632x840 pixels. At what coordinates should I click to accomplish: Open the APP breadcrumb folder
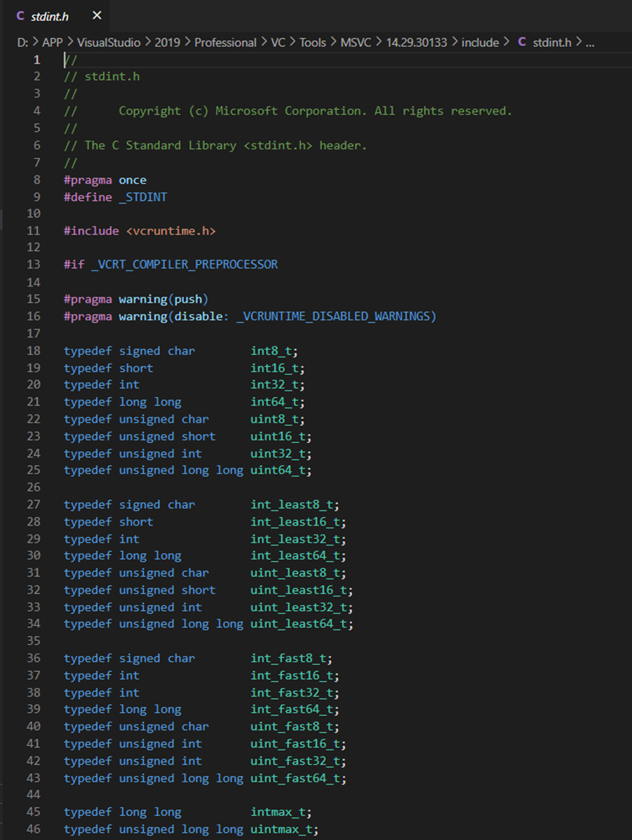[53, 42]
